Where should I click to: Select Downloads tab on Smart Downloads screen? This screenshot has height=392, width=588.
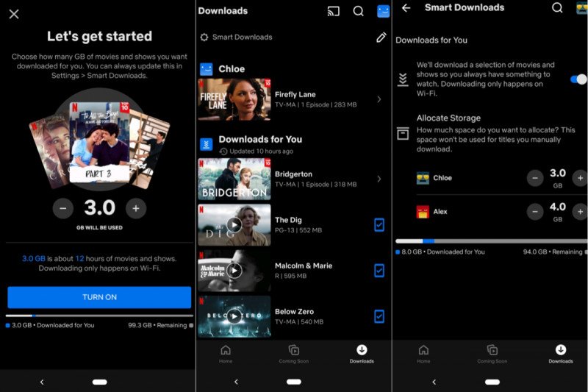coord(561,354)
